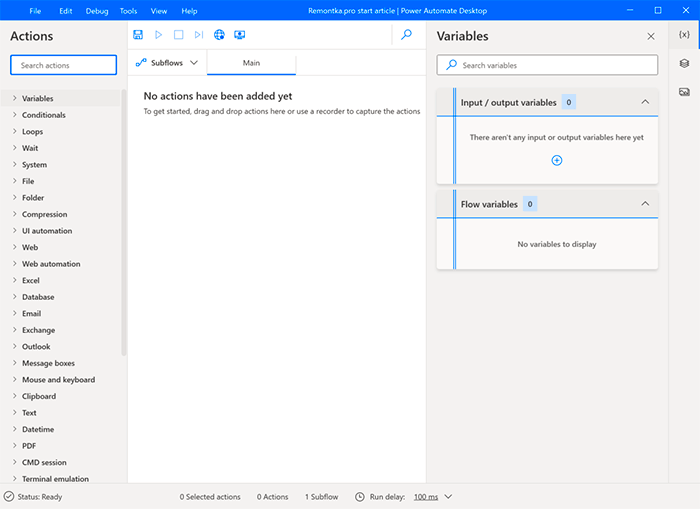Maximize the Power Automate Desktop window
Image resolution: width=700 pixels, height=509 pixels.
(658, 10)
